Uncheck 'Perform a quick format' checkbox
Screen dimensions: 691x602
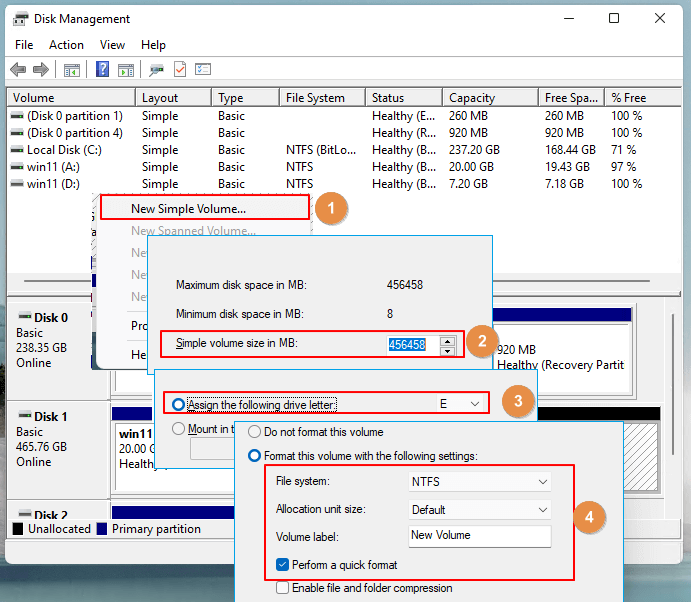pos(284,565)
